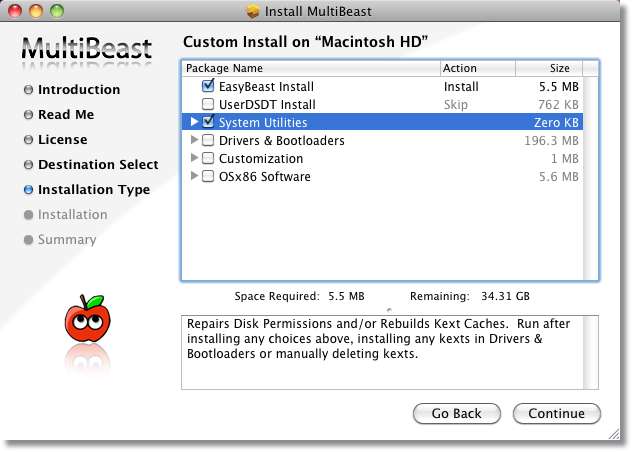Enable the UserDSDT Install checkbox
Screen dimensions: 632x452
click(x=208, y=104)
